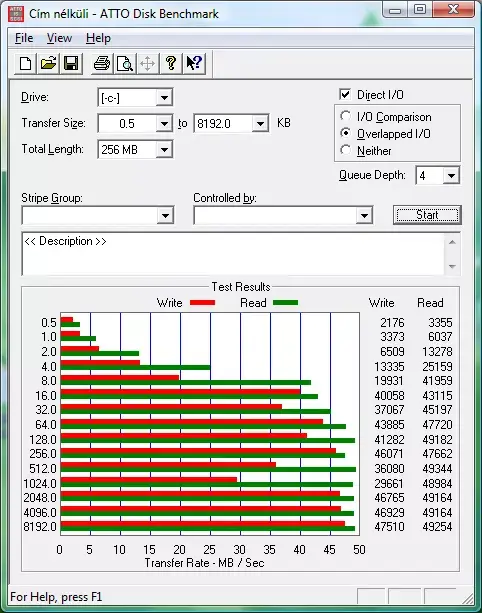Select the Neither radio button
Screen dimensions: 482x613
pyautogui.click(x=345, y=150)
